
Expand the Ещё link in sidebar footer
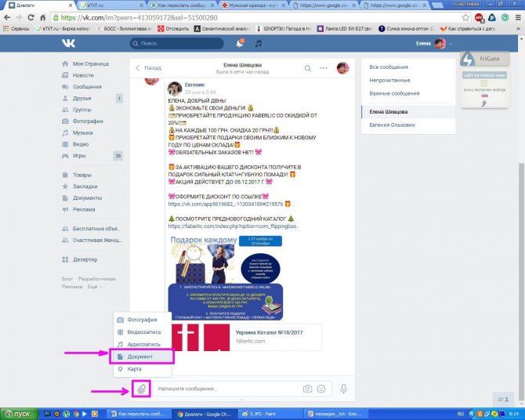pyautogui.click(x=93, y=287)
